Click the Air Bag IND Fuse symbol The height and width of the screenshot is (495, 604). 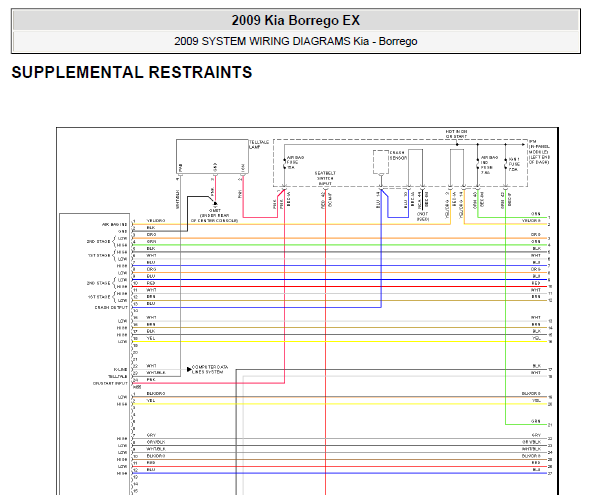coord(478,163)
